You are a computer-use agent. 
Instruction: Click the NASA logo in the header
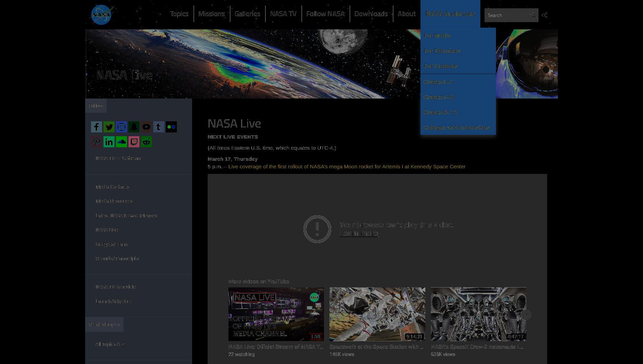pyautogui.click(x=102, y=15)
